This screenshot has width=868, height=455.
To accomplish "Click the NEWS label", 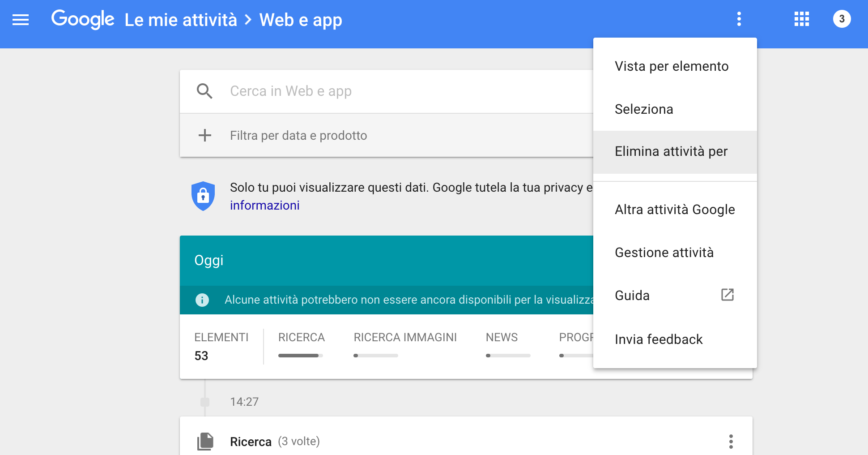I will click(x=502, y=337).
